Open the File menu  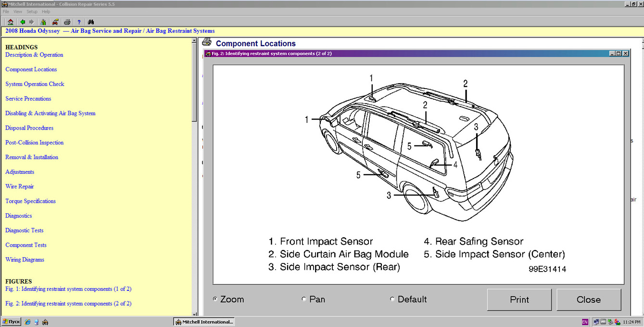(x=6, y=12)
